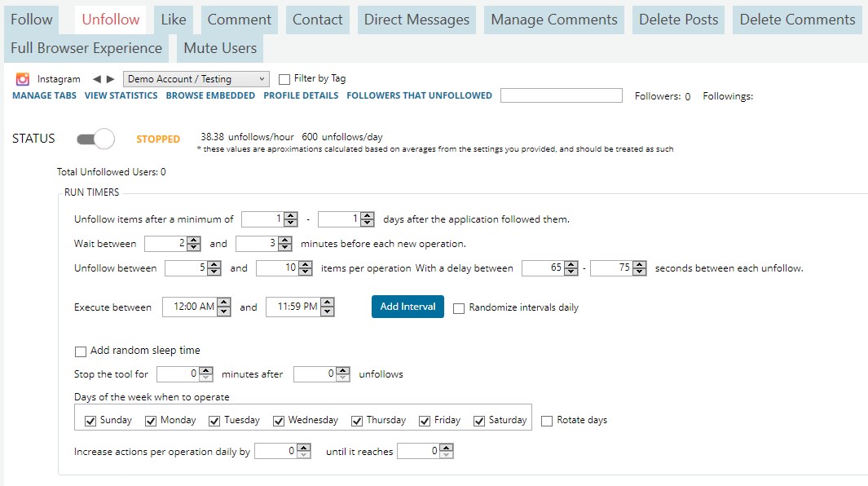The width and height of the screenshot is (868, 486).
Task: Enable Add random sleep time
Action: click(80, 351)
